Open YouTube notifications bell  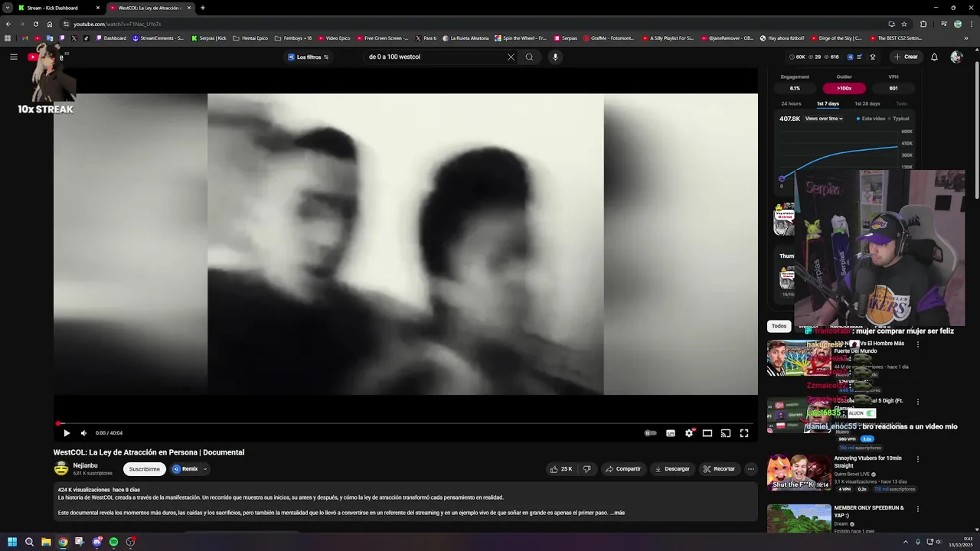tap(934, 57)
